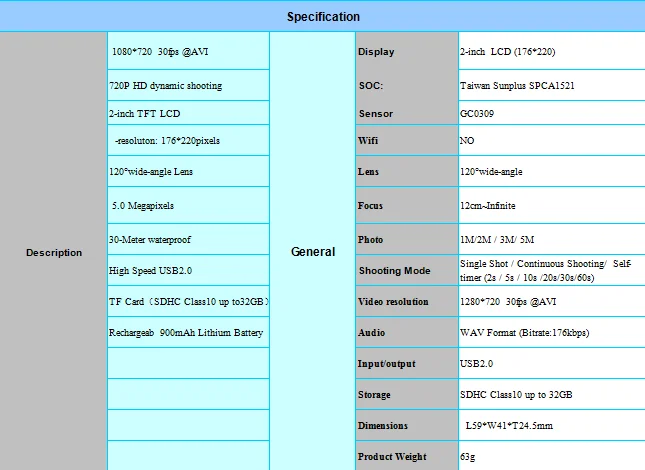Click the General category cell
The width and height of the screenshot is (645, 470).
312,252
